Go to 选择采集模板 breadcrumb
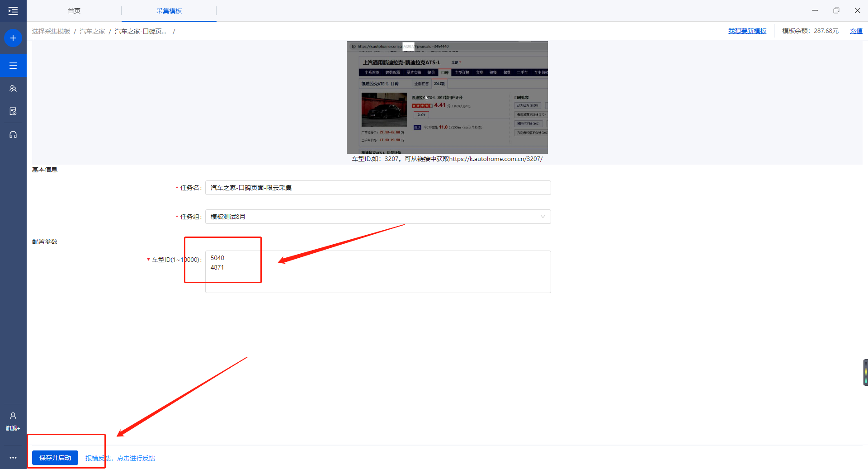Screen dimensions: 868x469 coord(51,31)
